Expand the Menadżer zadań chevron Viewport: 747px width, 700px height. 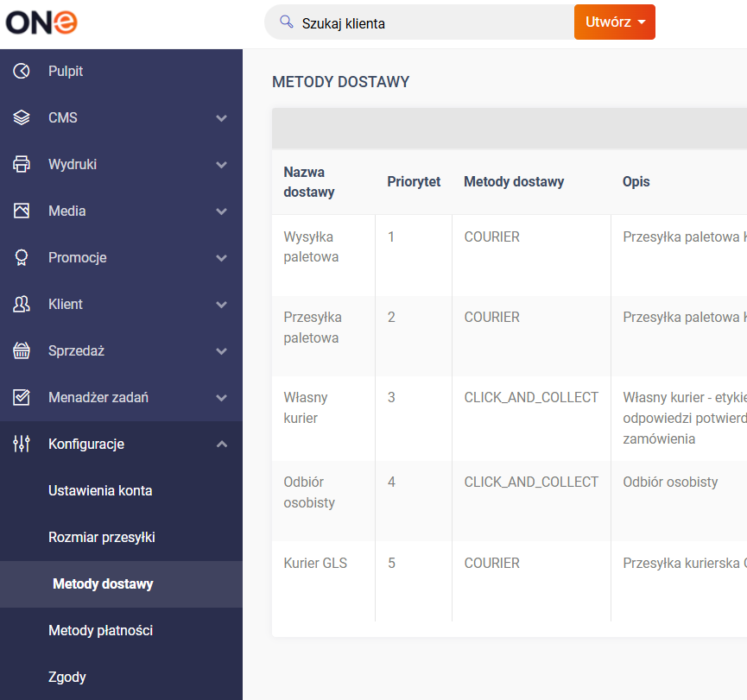(222, 398)
